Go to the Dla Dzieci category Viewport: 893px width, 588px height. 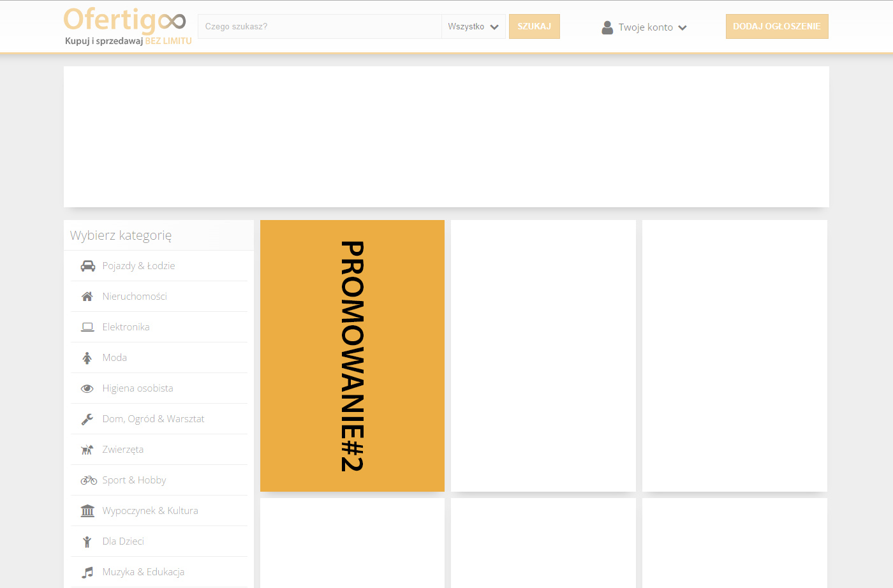pos(123,541)
